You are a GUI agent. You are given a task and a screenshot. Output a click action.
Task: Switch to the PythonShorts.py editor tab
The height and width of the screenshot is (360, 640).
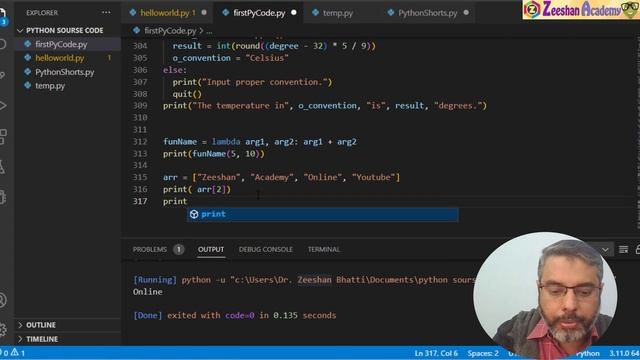pyautogui.click(x=427, y=13)
